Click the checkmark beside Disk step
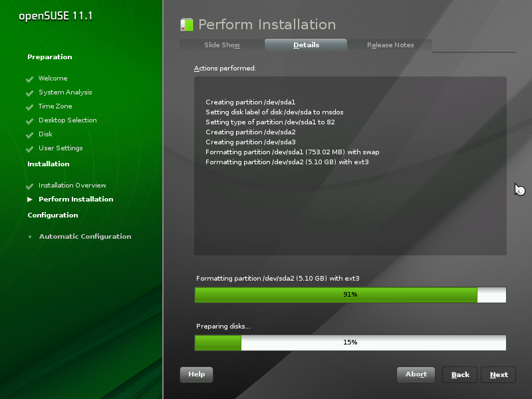This screenshot has width=532, height=399. click(29, 135)
